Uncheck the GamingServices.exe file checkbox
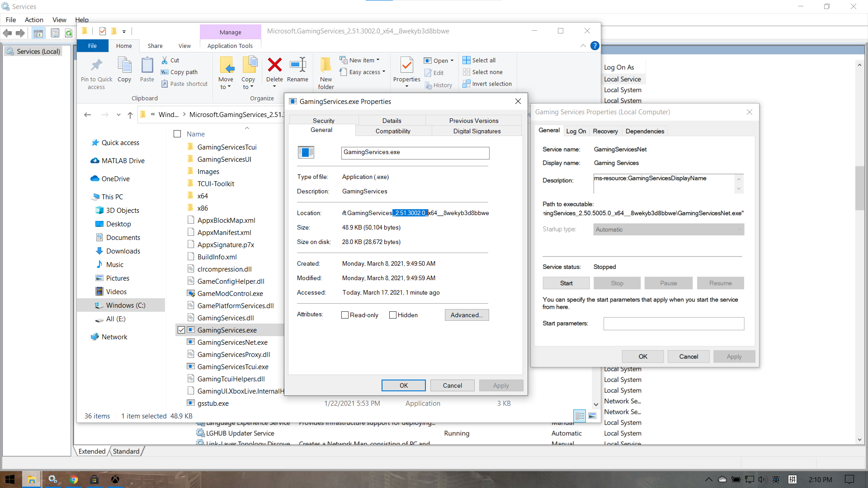Image resolution: width=868 pixels, height=488 pixels. tap(181, 330)
